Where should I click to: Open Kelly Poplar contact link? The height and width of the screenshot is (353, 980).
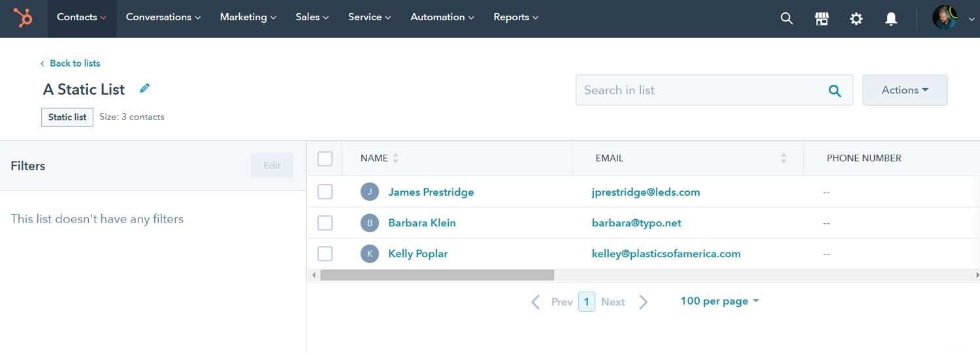pos(418,253)
